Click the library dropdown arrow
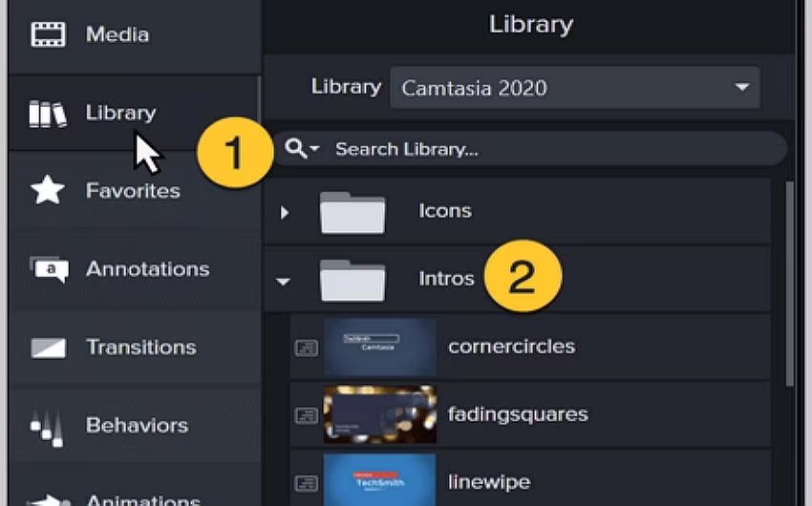 (x=742, y=87)
